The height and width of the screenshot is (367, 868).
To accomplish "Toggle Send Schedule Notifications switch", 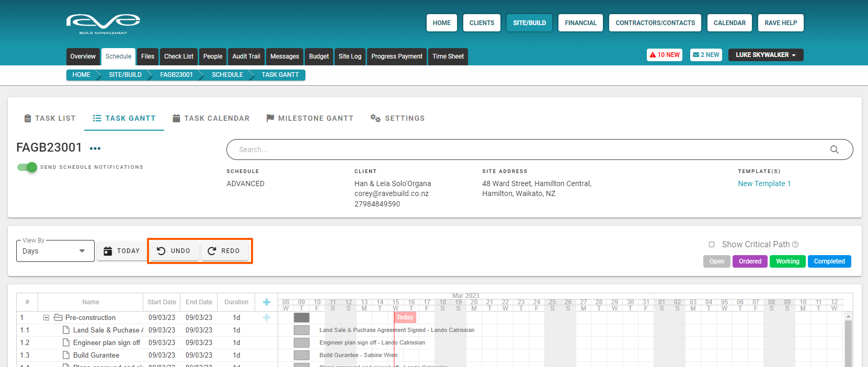I will pos(27,167).
